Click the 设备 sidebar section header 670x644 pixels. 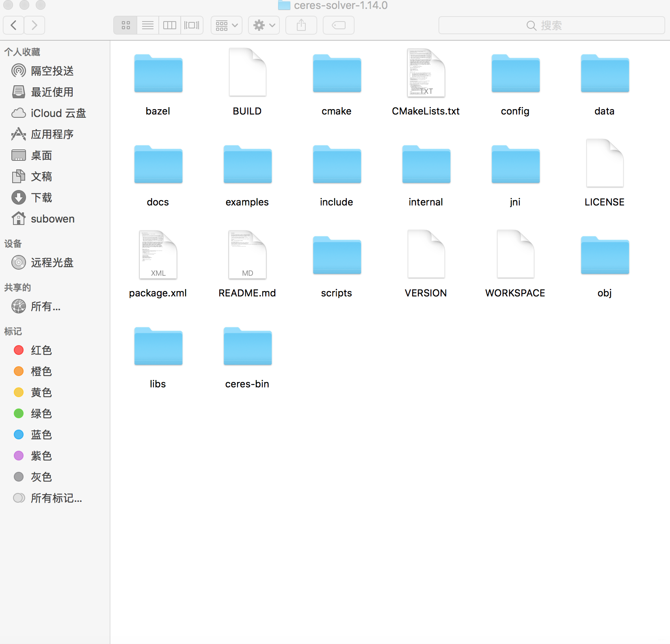click(13, 244)
